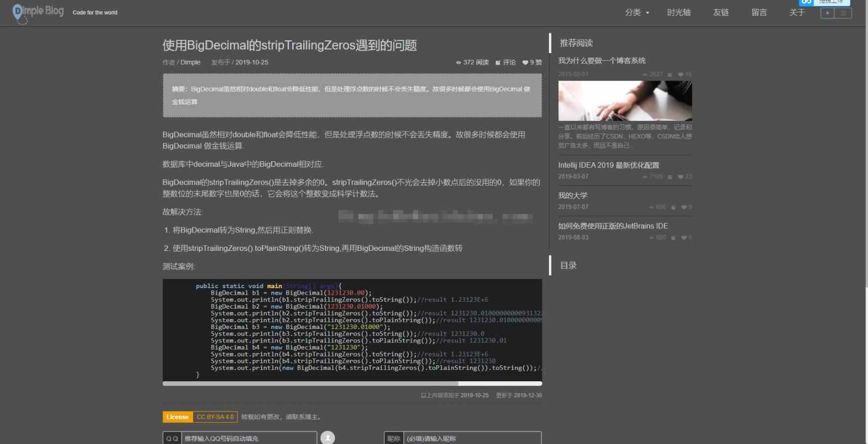Focus the QQ number input field
The image size is (868, 444).
[x=249, y=438]
